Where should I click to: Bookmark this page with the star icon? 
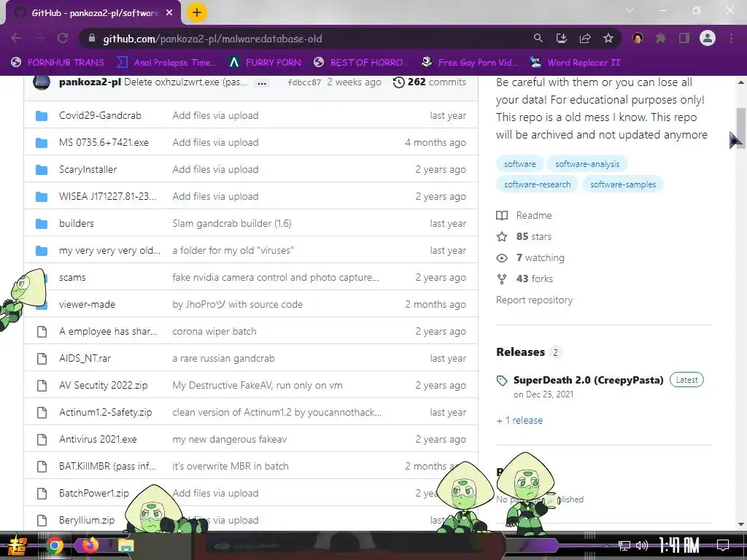(608, 38)
